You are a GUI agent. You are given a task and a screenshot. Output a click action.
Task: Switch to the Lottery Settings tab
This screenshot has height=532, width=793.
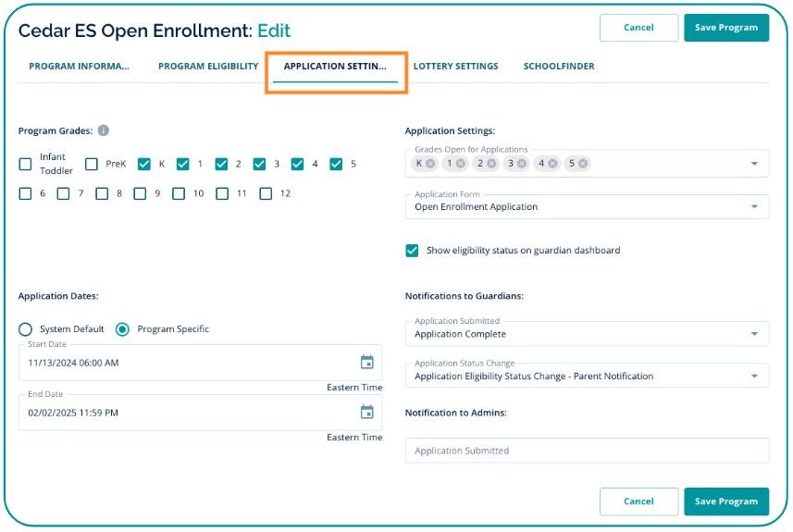pos(455,67)
